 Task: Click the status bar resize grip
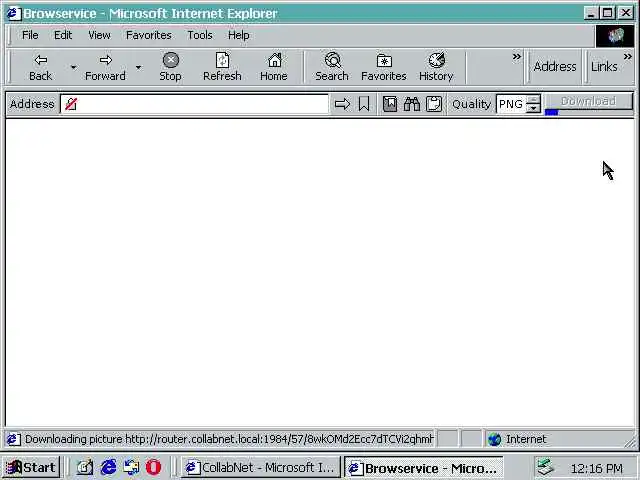(630, 442)
